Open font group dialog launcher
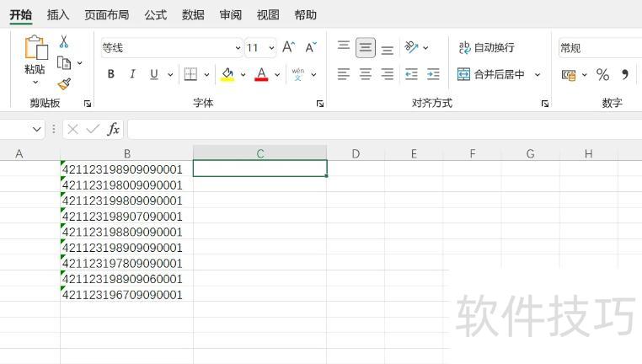The height and width of the screenshot is (364, 642). pos(320,104)
